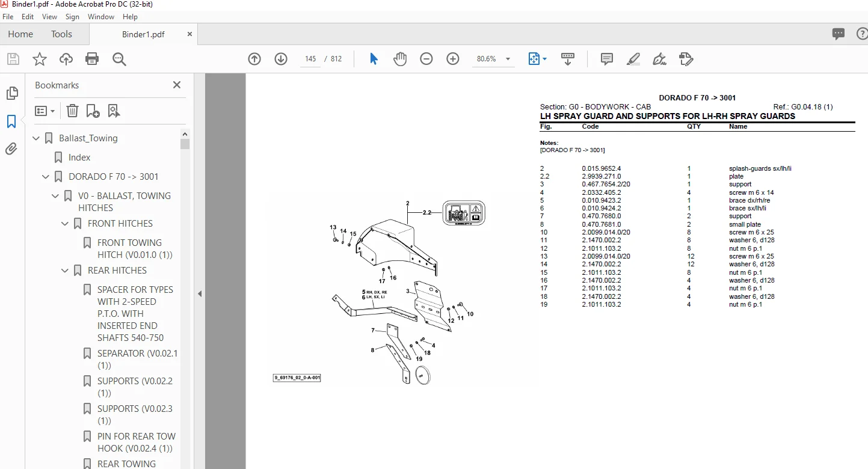Click the Print file icon
868x469 pixels.
(x=92, y=59)
